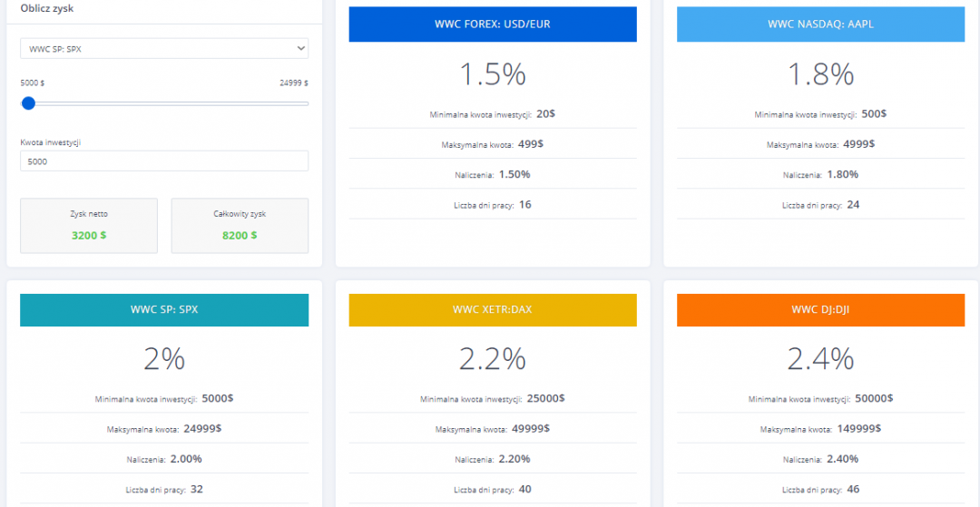Click the Zysk netto result box
Image resolution: width=980 pixels, height=507 pixels.
(x=89, y=226)
